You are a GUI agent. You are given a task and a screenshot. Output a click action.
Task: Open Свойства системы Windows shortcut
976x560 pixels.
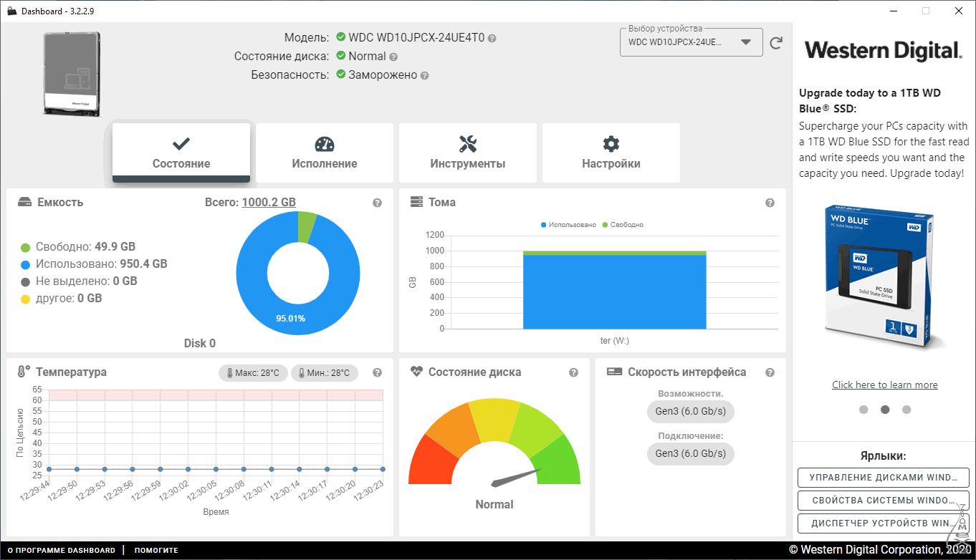(x=884, y=501)
